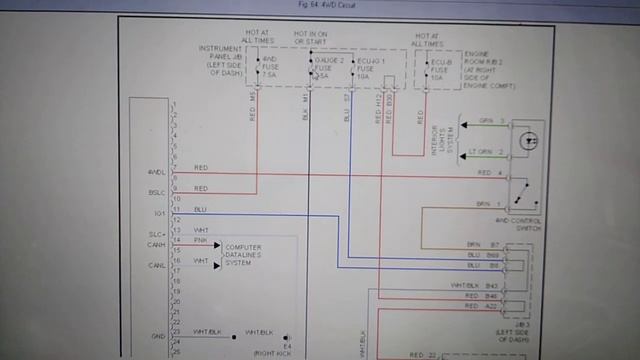Click the vertical 'RED B30' wire label

[389, 109]
